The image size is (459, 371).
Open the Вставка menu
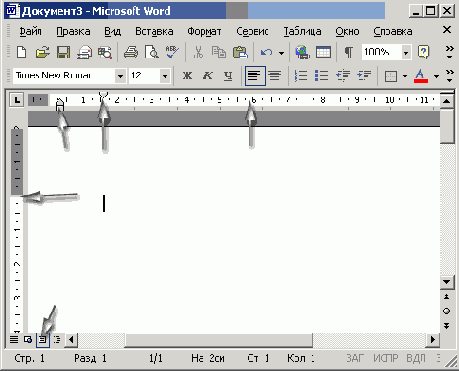click(154, 31)
